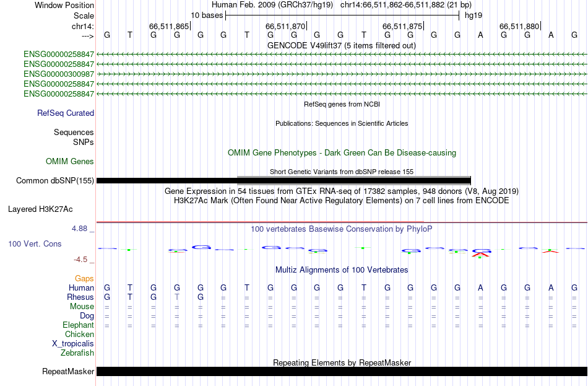
Task: Click the GENCODE V49lift37 track title
Action: click(342, 45)
